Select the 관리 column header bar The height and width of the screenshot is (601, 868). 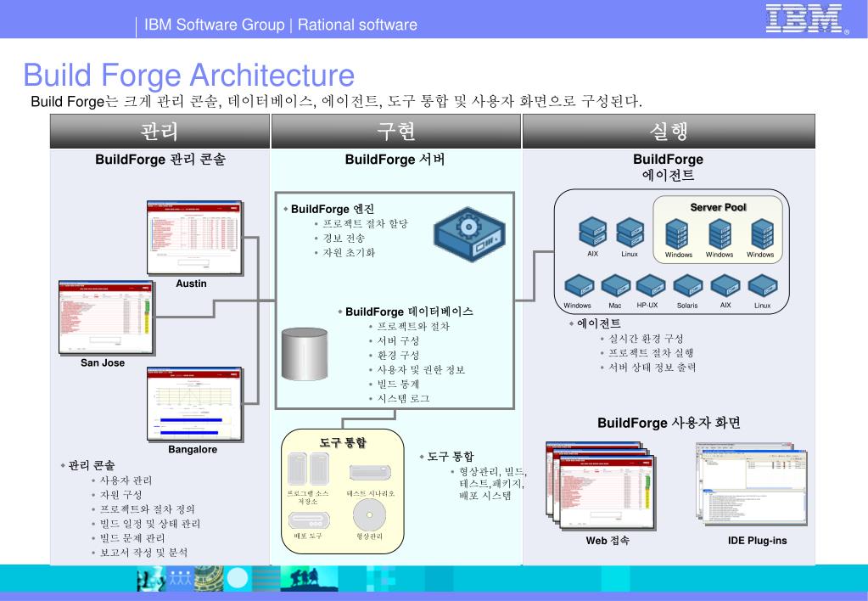click(x=160, y=132)
